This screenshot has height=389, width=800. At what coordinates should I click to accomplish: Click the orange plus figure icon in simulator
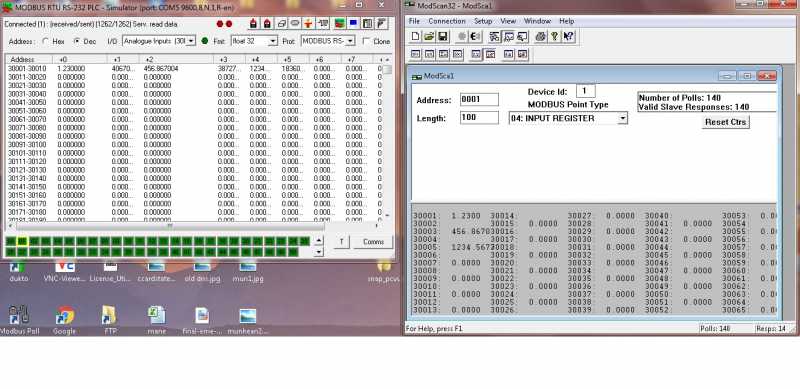tap(308, 23)
